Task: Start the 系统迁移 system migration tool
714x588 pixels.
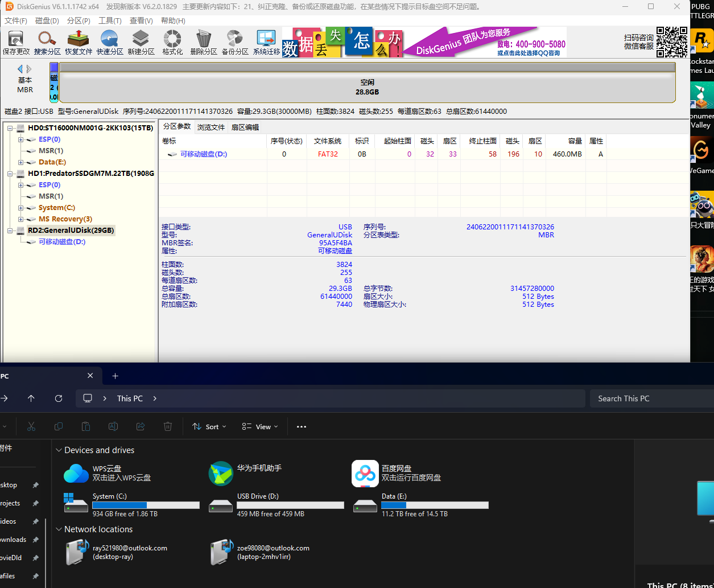Action: (266, 43)
